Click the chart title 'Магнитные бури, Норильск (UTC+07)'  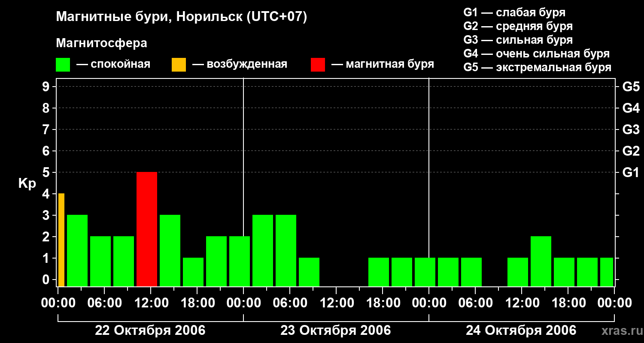click(182, 17)
